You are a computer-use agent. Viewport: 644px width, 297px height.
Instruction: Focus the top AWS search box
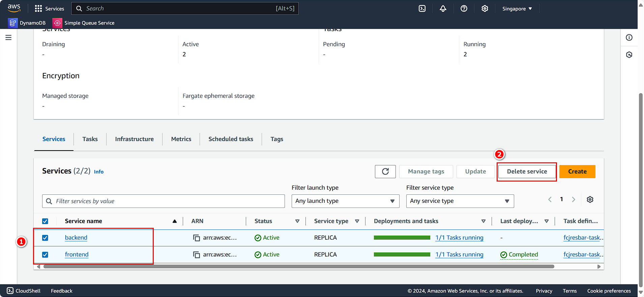click(185, 8)
